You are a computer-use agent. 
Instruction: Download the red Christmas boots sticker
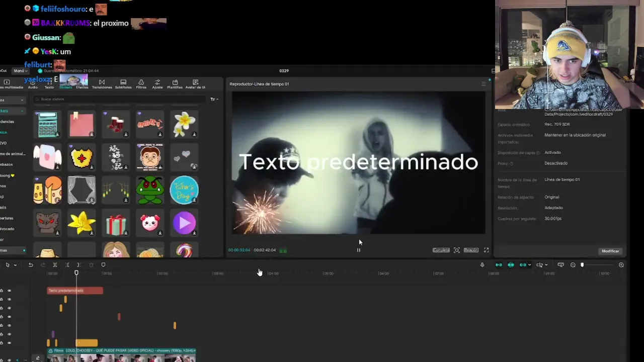pyautogui.click(x=126, y=134)
